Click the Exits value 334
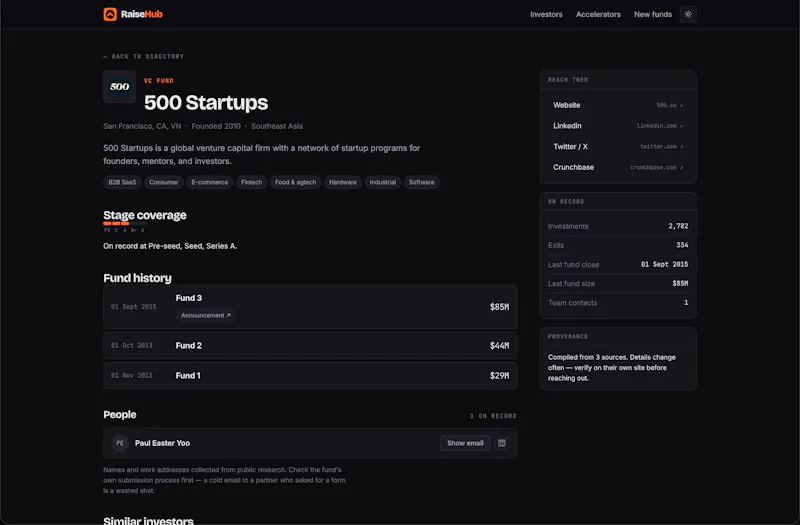This screenshot has height=525, width=800. click(x=682, y=245)
